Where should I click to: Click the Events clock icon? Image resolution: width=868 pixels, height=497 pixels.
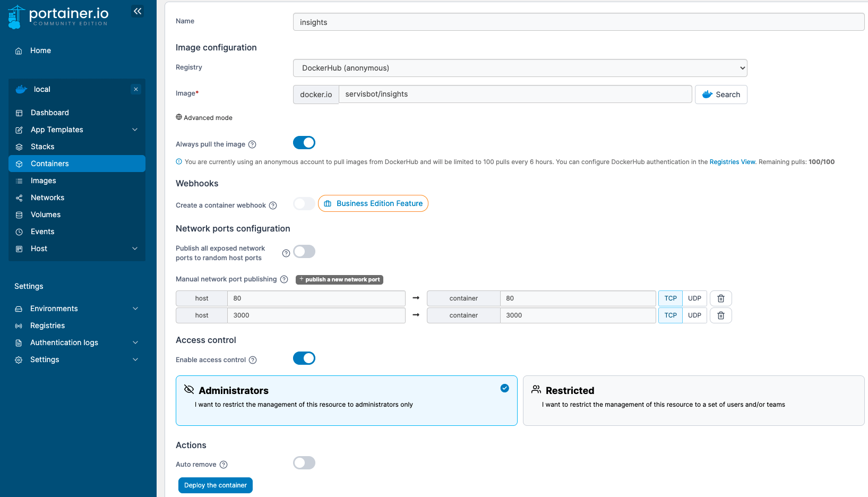(19, 232)
